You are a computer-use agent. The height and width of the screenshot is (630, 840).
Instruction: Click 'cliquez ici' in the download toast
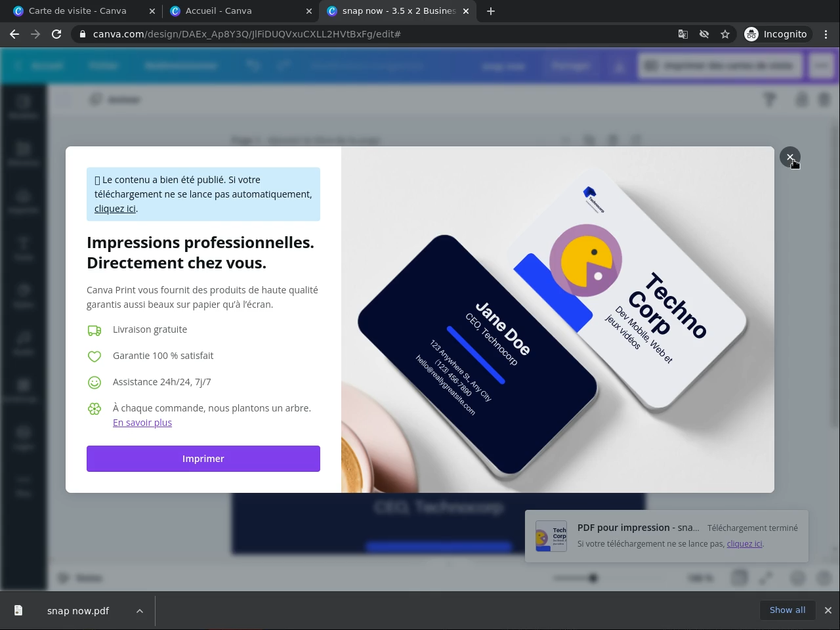pos(744,543)
